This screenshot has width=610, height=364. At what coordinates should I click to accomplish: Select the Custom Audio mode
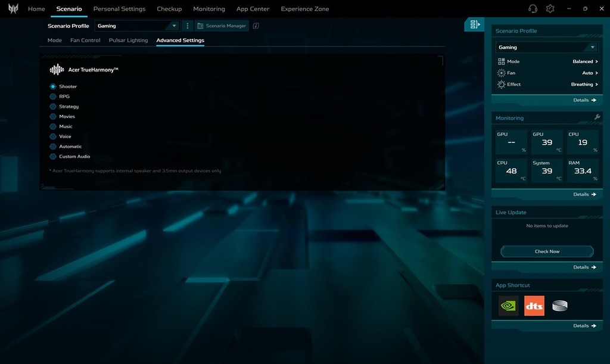coord(70,156)
